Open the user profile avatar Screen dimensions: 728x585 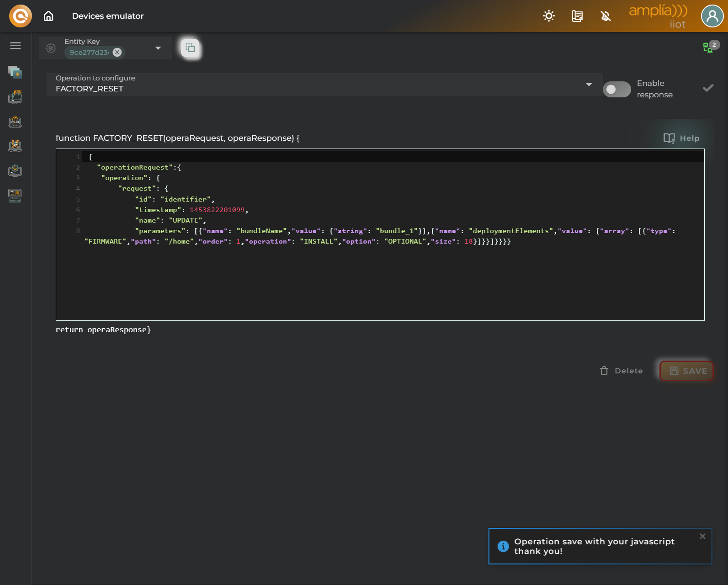712,16
